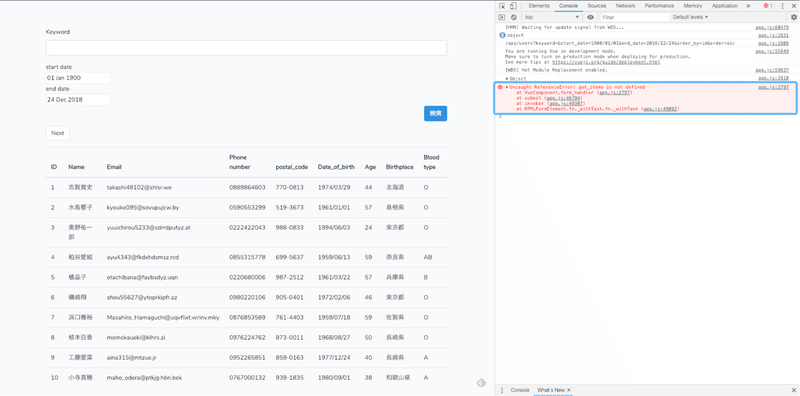
Task: Toggle the device toolbar icon
Action: point(513,6)
